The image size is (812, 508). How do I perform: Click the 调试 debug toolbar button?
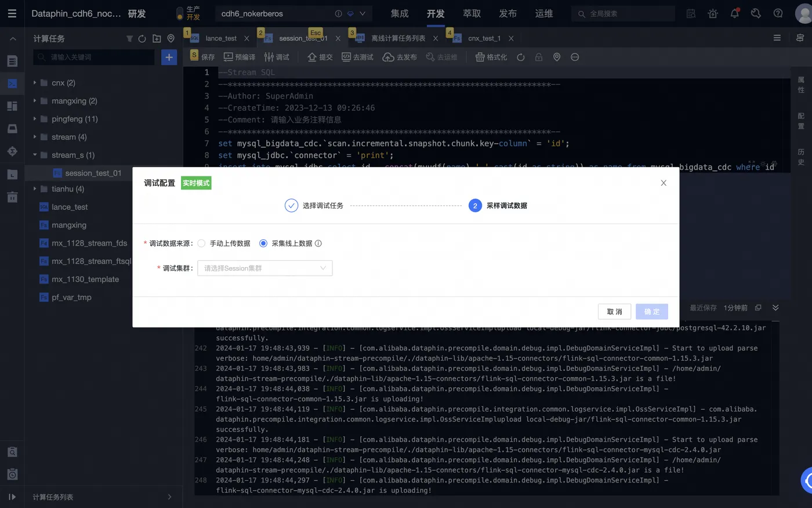click(277, 57)
